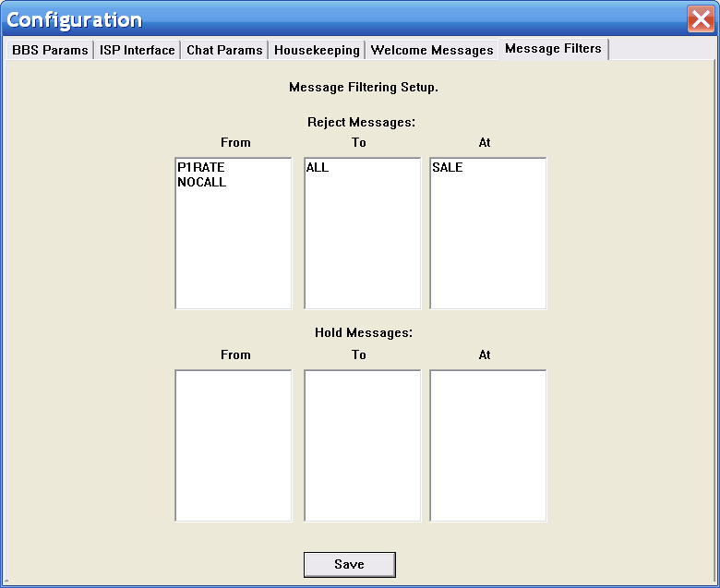Close the Configuration window
Screen dimensions: 720x588
coord(700,19)
